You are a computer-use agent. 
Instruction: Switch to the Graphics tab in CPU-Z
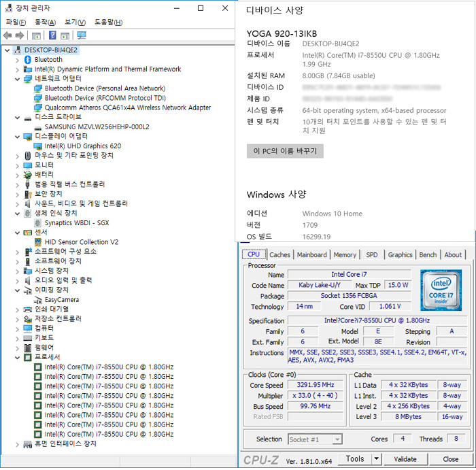click(x=400, y=255)
